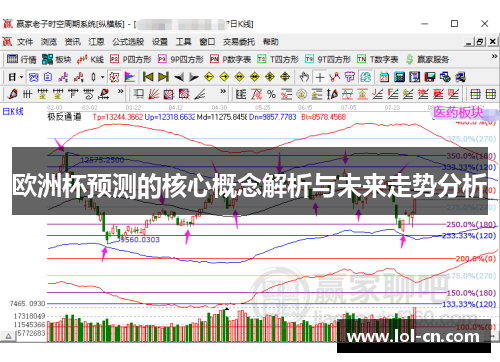
Task: Click the two networked computers icon
Action: click(x=445, y=77)
